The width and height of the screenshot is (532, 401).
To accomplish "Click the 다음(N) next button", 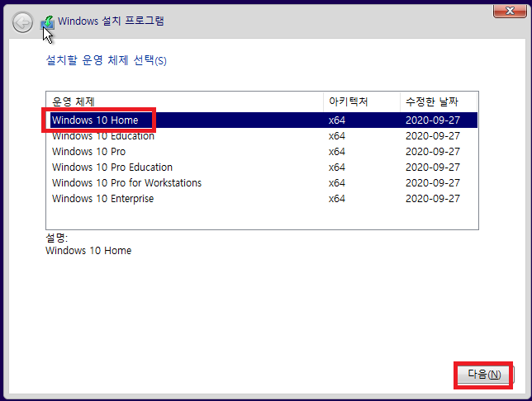I will click(x=484, y=375).
